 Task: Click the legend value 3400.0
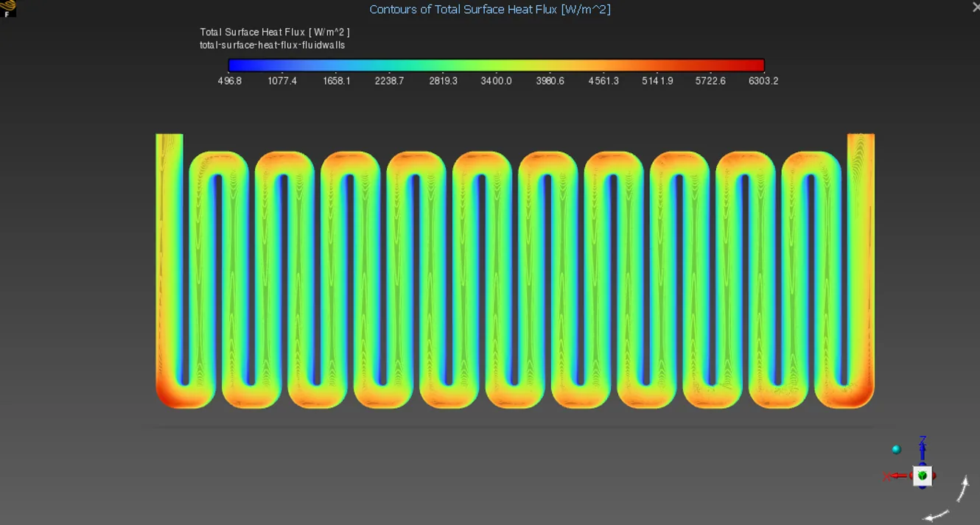coord(496,81)
